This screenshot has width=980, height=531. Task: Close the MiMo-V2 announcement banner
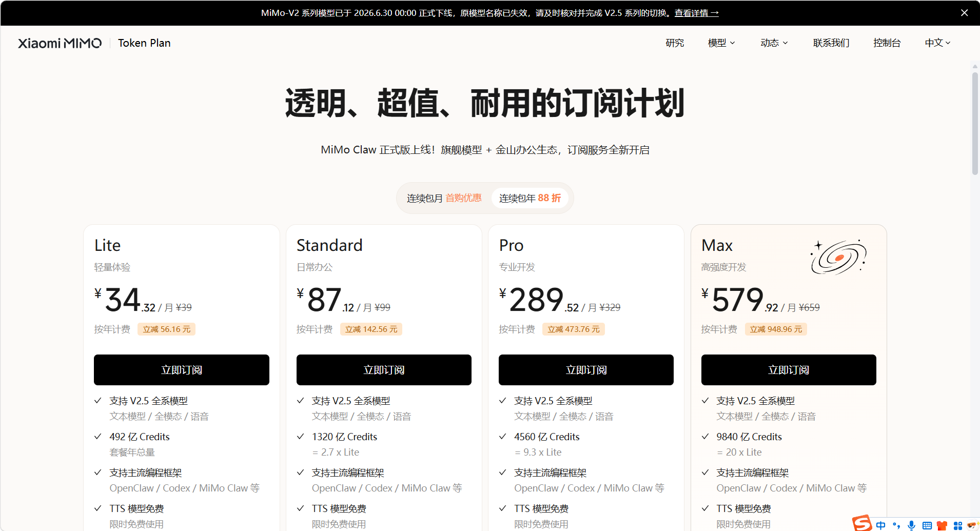coord(964,13)
